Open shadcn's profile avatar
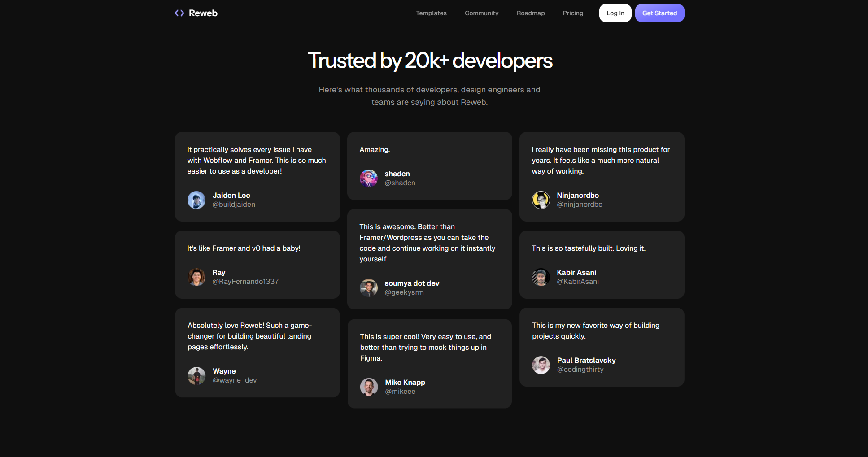 369,178
